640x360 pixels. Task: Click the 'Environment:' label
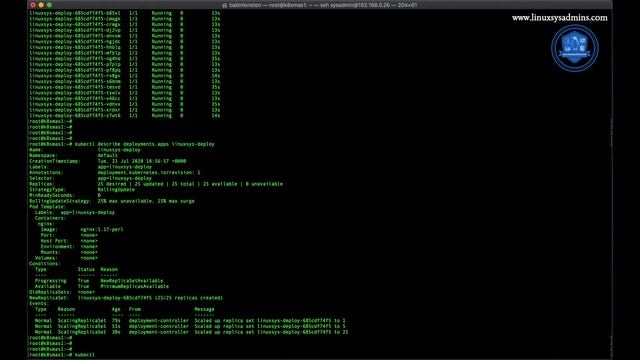58,247
